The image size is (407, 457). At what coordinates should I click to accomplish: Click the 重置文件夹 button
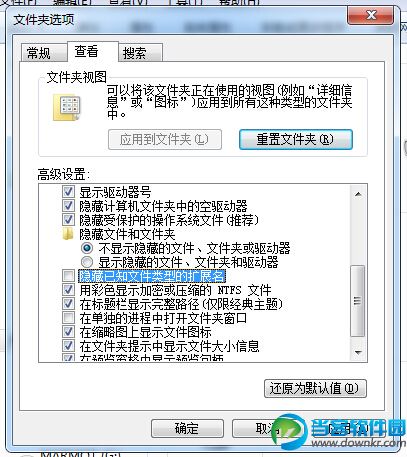click(x=296, y=139)
